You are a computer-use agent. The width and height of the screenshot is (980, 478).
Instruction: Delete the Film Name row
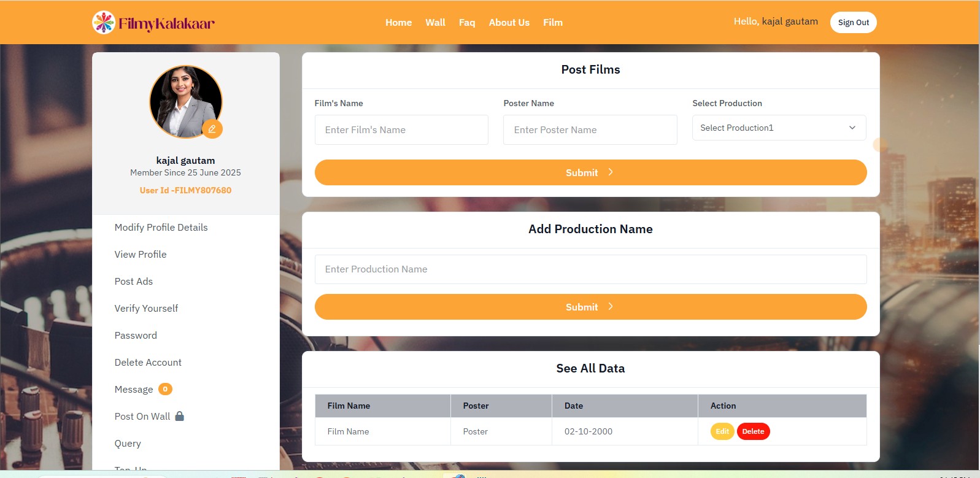click(753, 431)
